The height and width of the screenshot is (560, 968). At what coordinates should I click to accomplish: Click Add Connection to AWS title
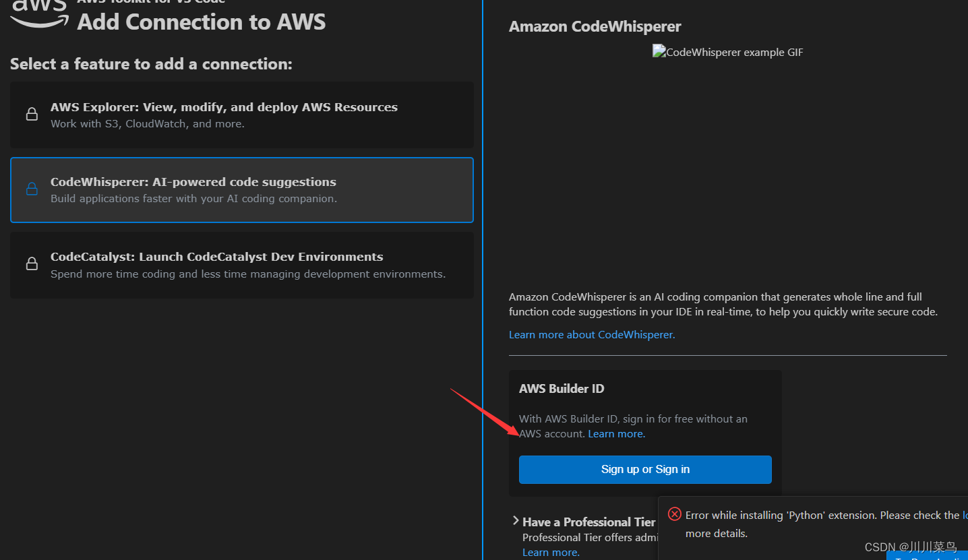[202, 22]
